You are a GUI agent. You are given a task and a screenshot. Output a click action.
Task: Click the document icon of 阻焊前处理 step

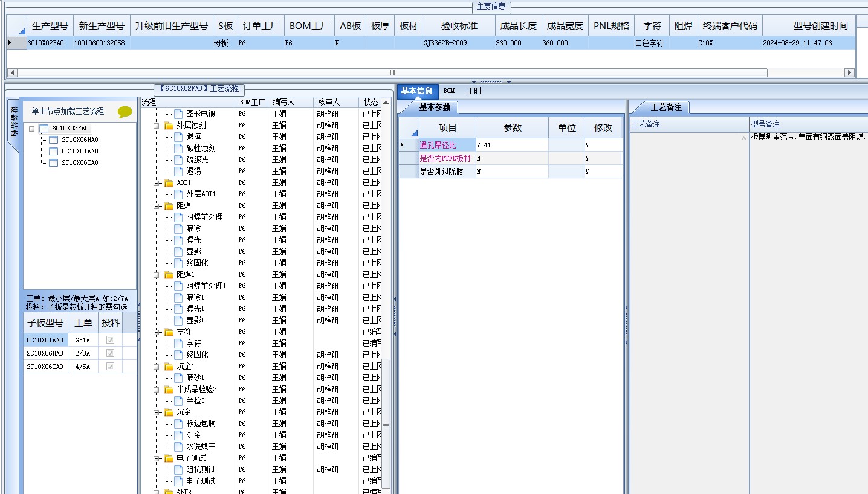[x=178, y=217]
